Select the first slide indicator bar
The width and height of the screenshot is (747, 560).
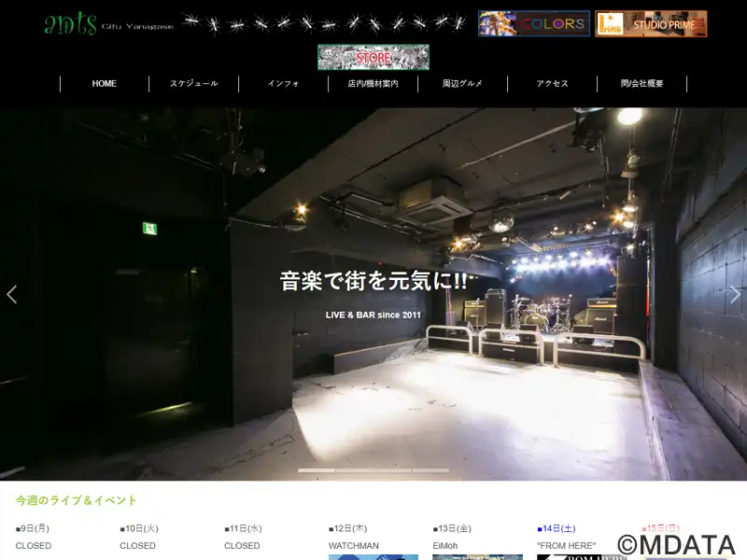(x=317, y=470)
